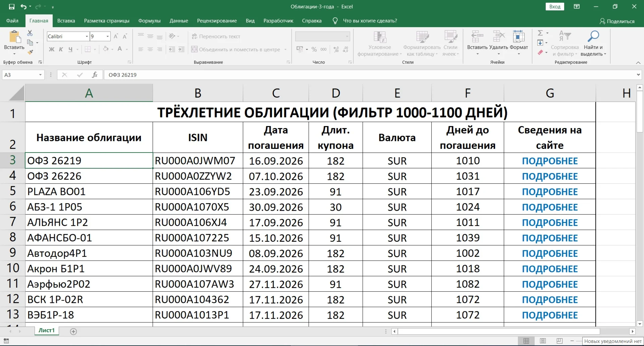Image resolution: width=644 pixels, height=346 pixels.
Task: Expand the font size dropdown
Action: pos(108,36)
